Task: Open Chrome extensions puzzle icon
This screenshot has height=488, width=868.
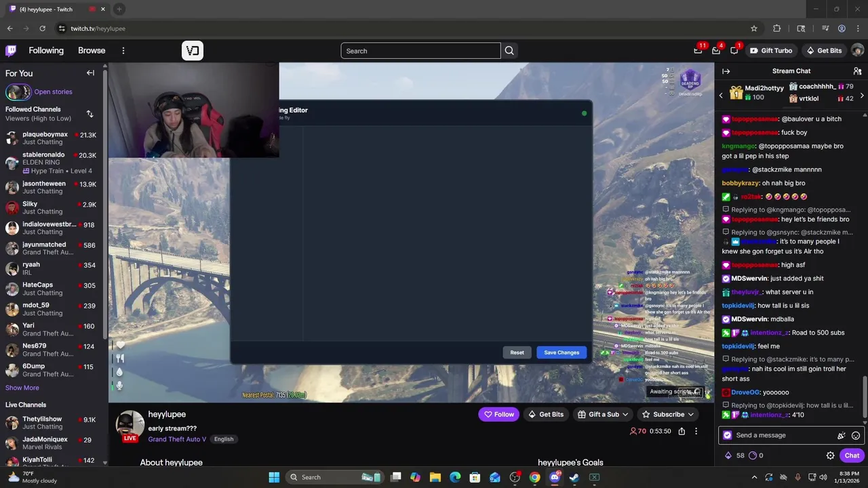Action: pyautogui.click(x=777, y=28)
